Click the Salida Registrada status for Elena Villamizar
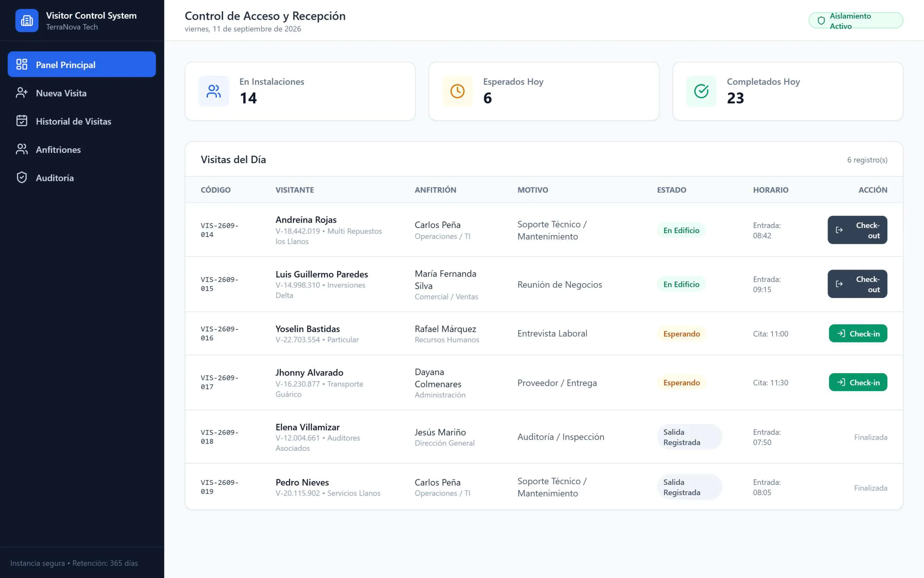 coord(689,436)
